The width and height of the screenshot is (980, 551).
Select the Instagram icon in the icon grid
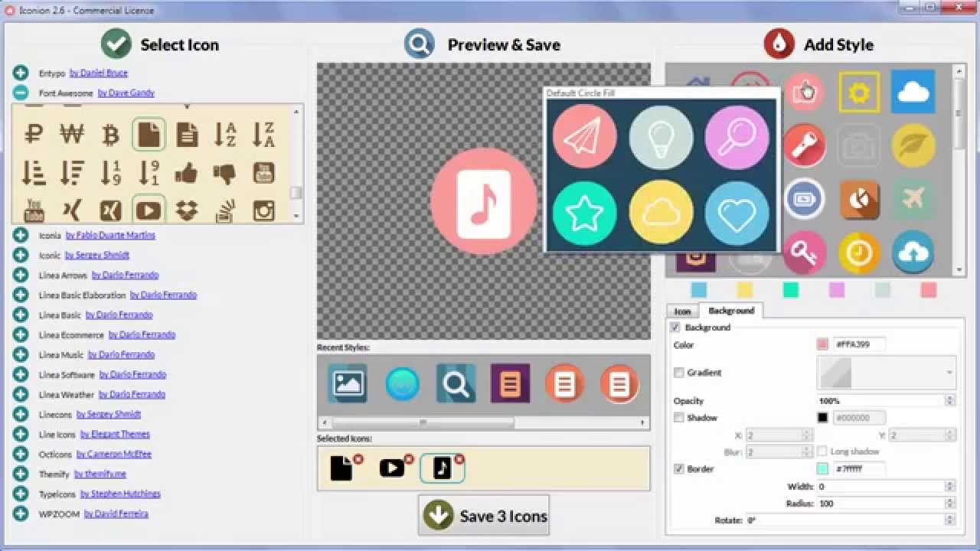(x=263, y=210)
